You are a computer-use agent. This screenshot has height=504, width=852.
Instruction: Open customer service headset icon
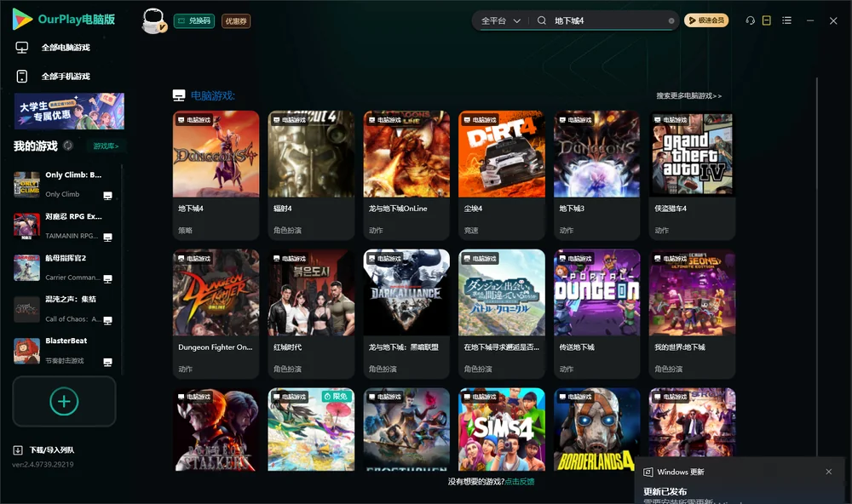[x=751, y=20]
